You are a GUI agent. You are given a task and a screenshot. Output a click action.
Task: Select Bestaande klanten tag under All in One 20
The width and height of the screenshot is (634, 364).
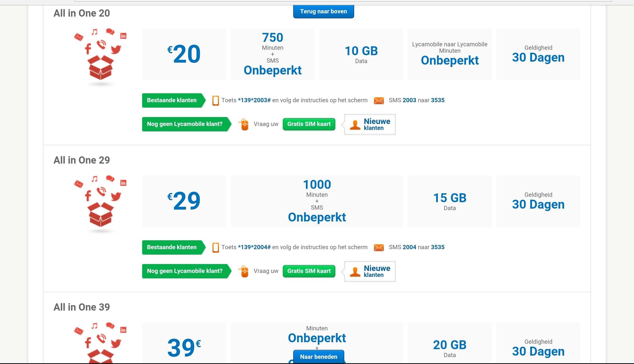pyautogui.click(x=172, y=100)
